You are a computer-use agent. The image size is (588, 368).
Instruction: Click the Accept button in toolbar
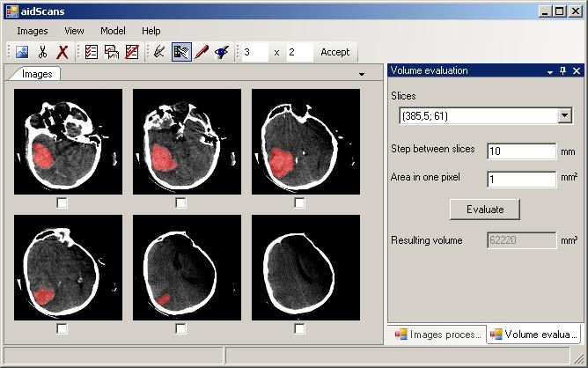pos(334,52)
